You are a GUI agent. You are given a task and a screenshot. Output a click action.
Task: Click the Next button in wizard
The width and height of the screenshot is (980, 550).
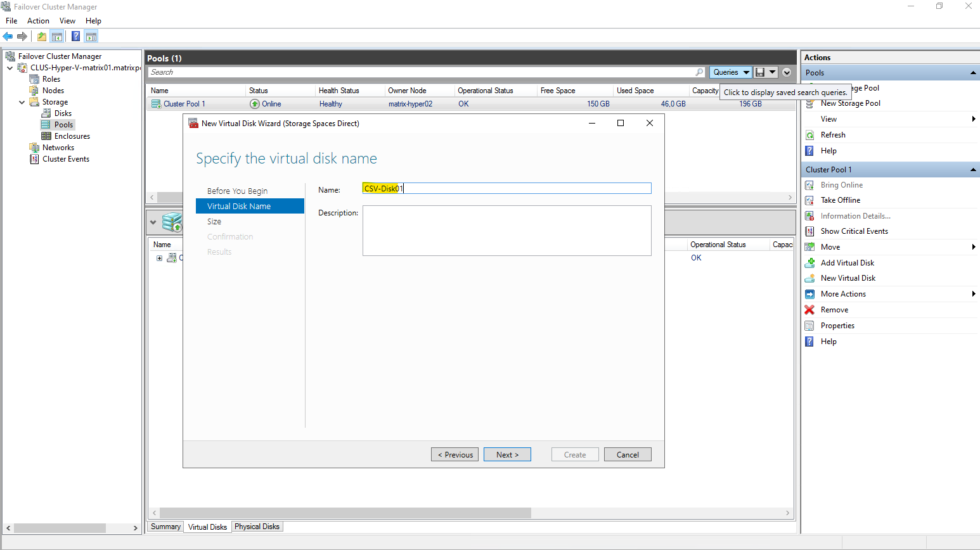click(507, 455)
